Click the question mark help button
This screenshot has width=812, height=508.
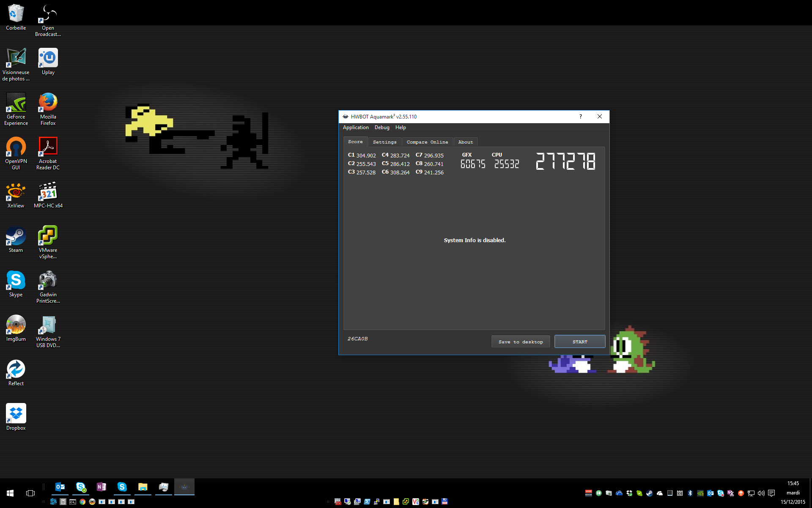pos(581,116)
